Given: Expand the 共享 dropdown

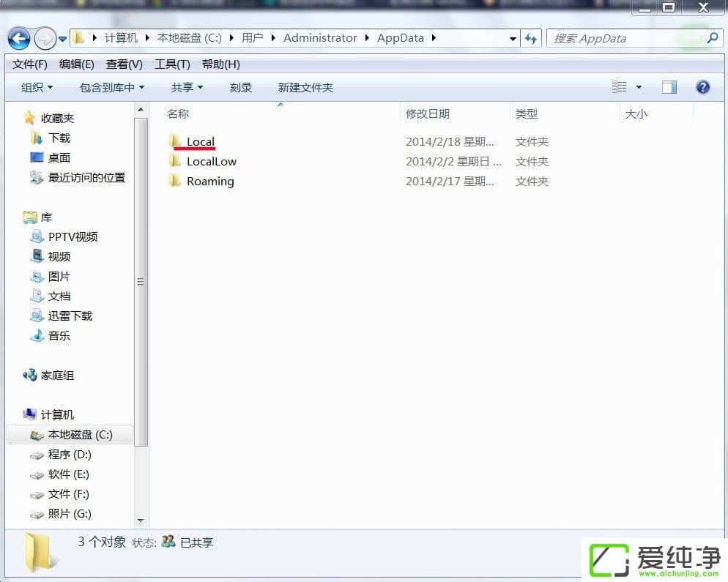Looking at the screenshot, I should 187,87.
